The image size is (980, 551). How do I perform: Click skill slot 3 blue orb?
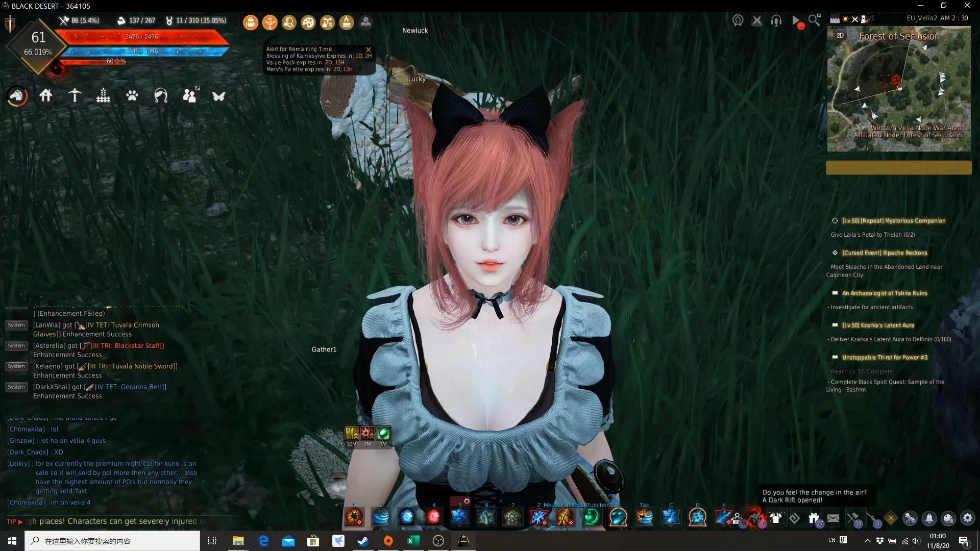coord(407,517)
